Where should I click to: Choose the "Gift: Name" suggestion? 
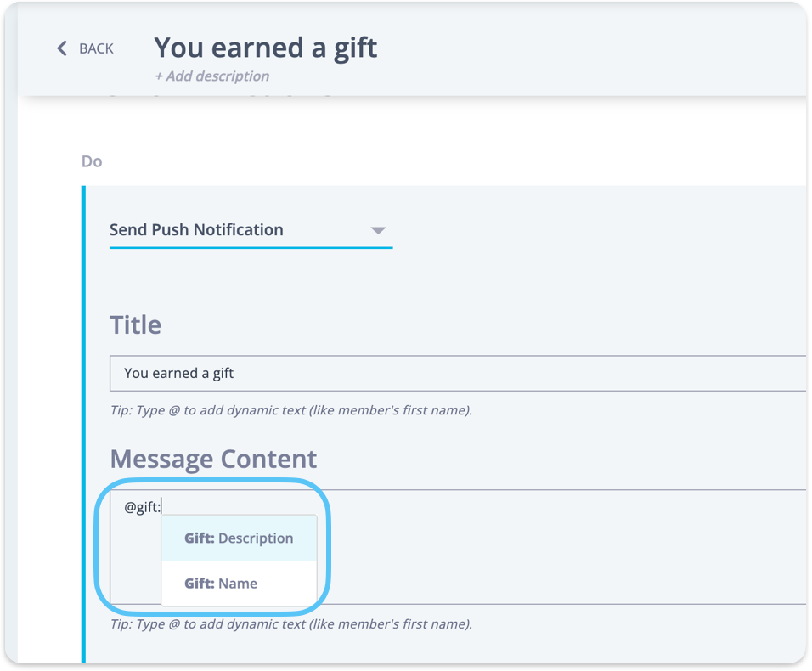coord(221,584)
